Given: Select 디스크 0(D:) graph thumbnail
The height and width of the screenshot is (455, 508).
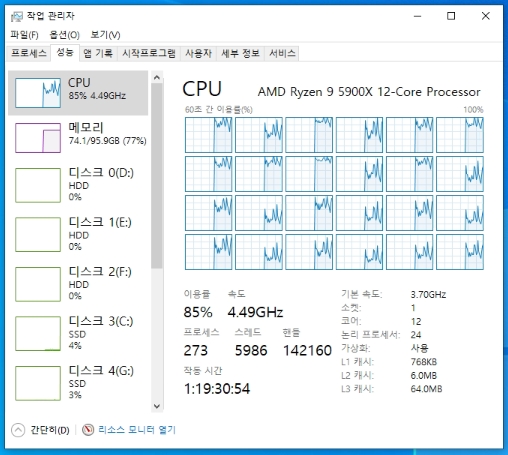Looking at the screenshot, I should coord(38,185).
